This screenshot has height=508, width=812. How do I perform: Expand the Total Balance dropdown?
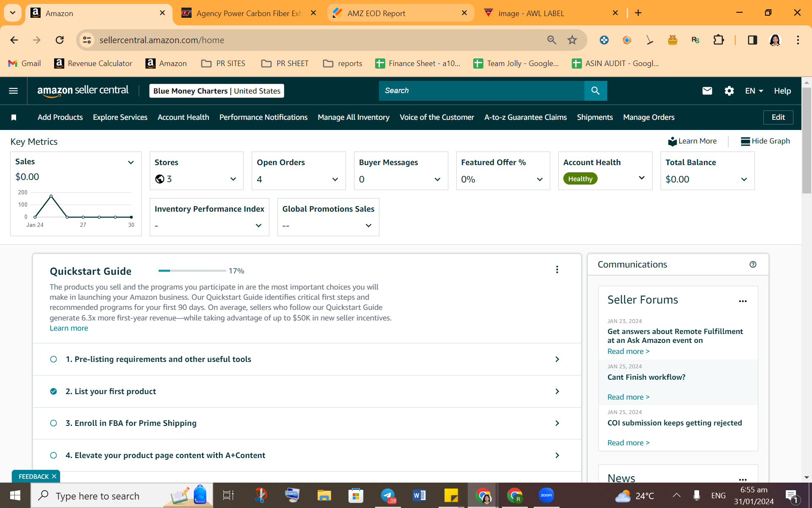coord(744,179)
